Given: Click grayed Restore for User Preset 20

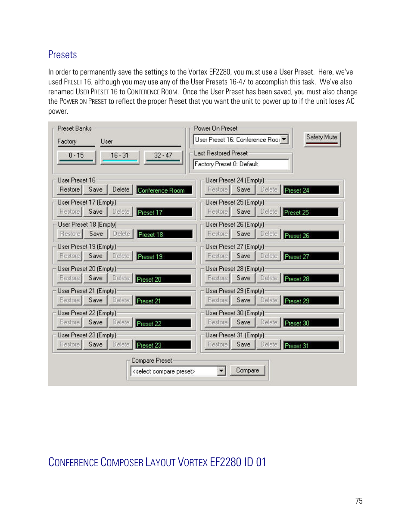Looking at the screenshot, I should [70, 278].
